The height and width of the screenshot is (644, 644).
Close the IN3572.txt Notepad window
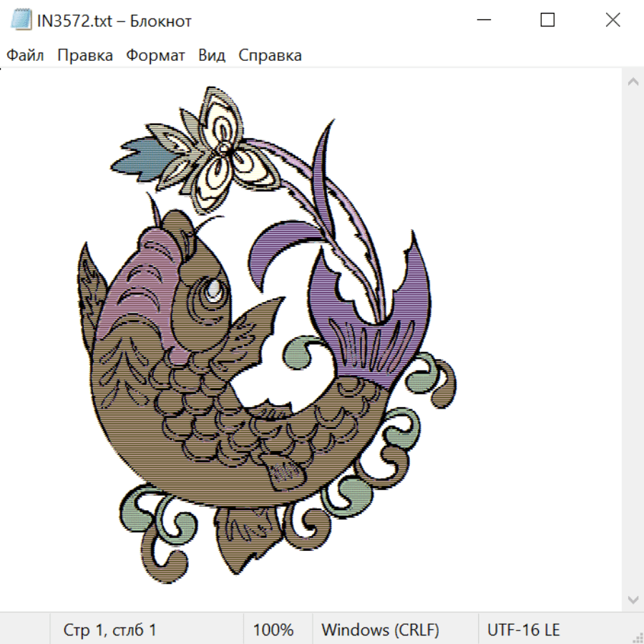click(613, 20)
